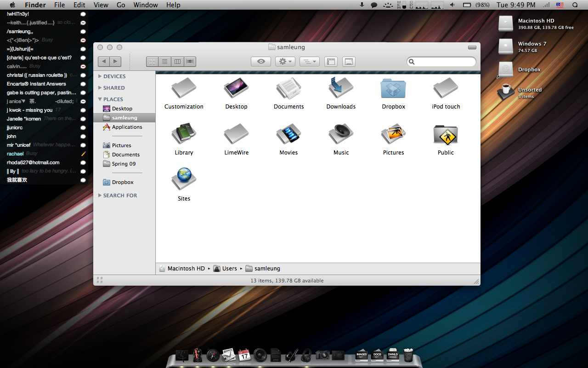Open the Movies folder icon
Viewport: 588px width, 368px height.
pyautogui.click(x=288, y=134)
